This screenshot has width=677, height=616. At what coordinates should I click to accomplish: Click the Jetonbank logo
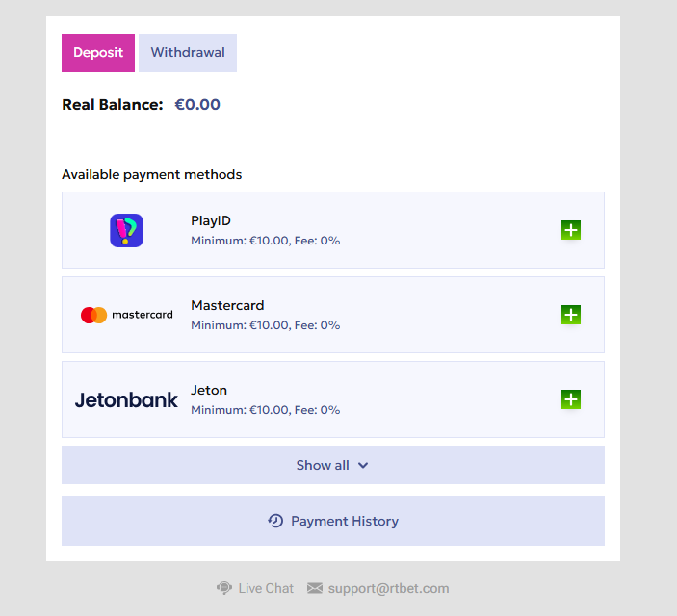point(126,399)
